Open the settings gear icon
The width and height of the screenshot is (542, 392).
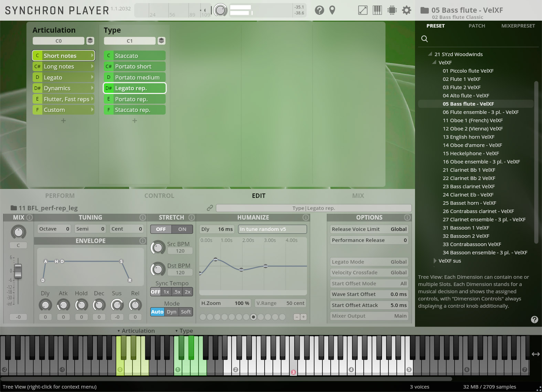(406, 10)
